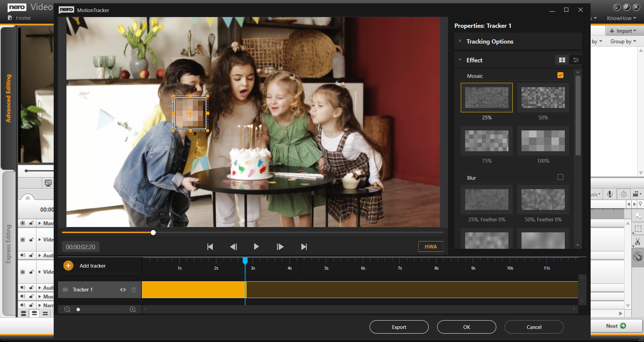Screen dimensions: 644x342
Task: Hide Tracker 1 using the eye icon
Action: click(x=123, y=290)
